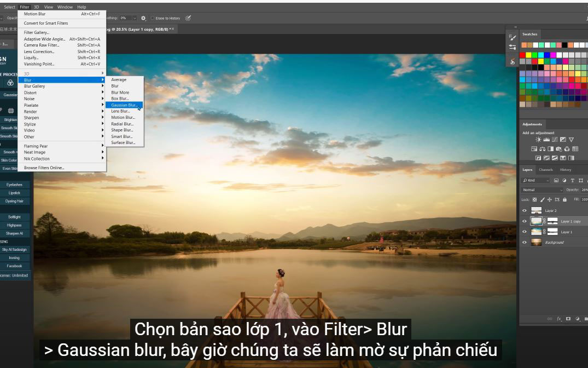
Task: Expand the Nik Collection submenu
Action: pyautogui.click(x=62, y=158)
